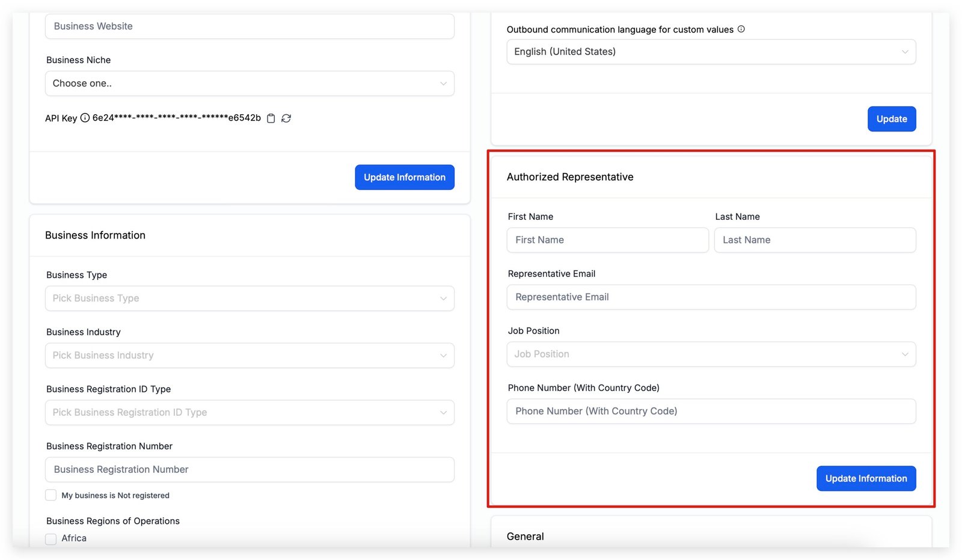Open the Pick Business Industry dropdown
Screen dimensions: 962x560
250,356
